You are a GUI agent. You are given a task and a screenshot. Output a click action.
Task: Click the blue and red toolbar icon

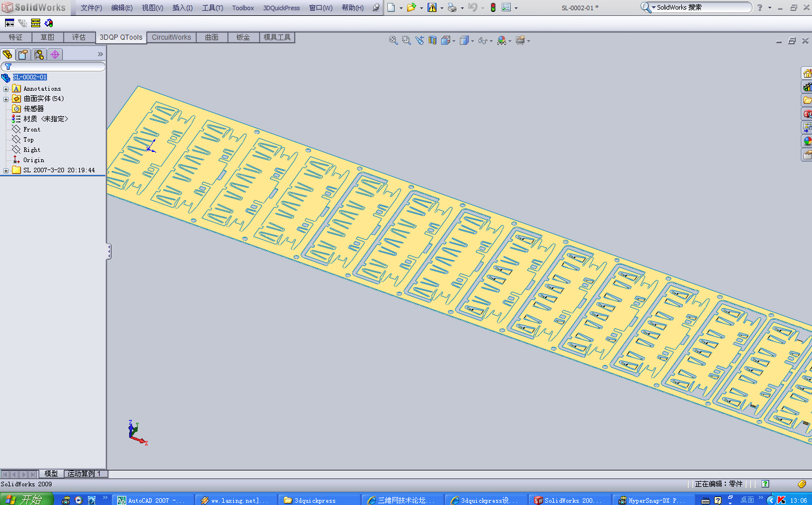[49, 23]
